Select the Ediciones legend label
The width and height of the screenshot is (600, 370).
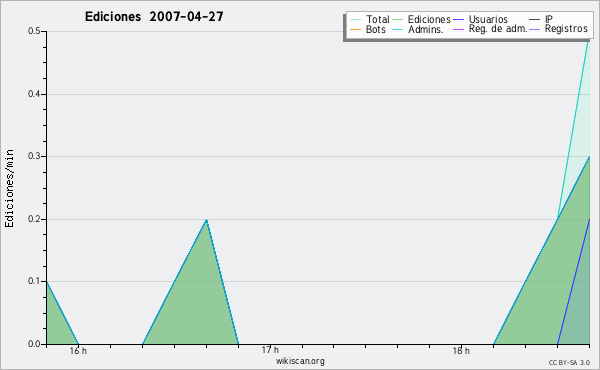[x=429, y=19]
